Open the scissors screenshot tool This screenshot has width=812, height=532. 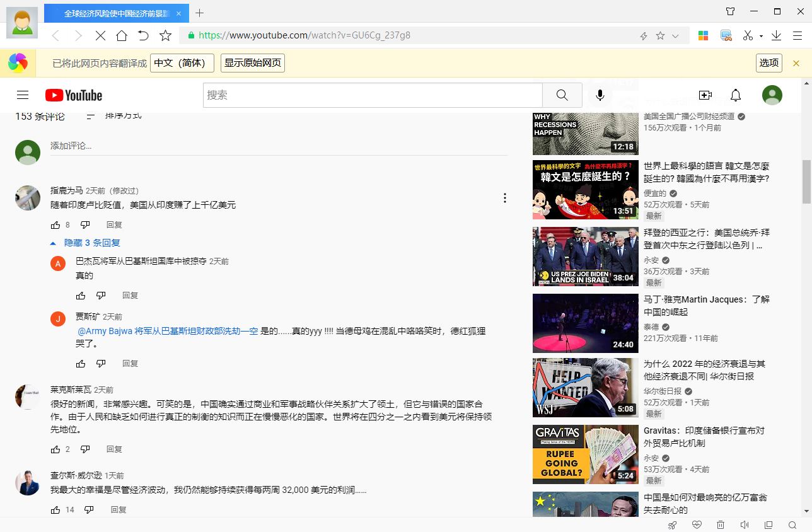coord(748,35)
